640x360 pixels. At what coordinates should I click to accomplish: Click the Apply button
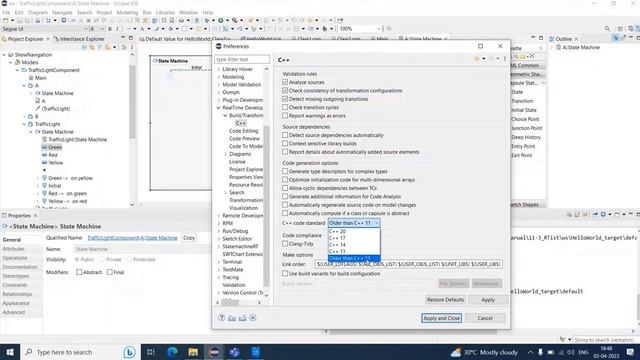pos(488,300)
